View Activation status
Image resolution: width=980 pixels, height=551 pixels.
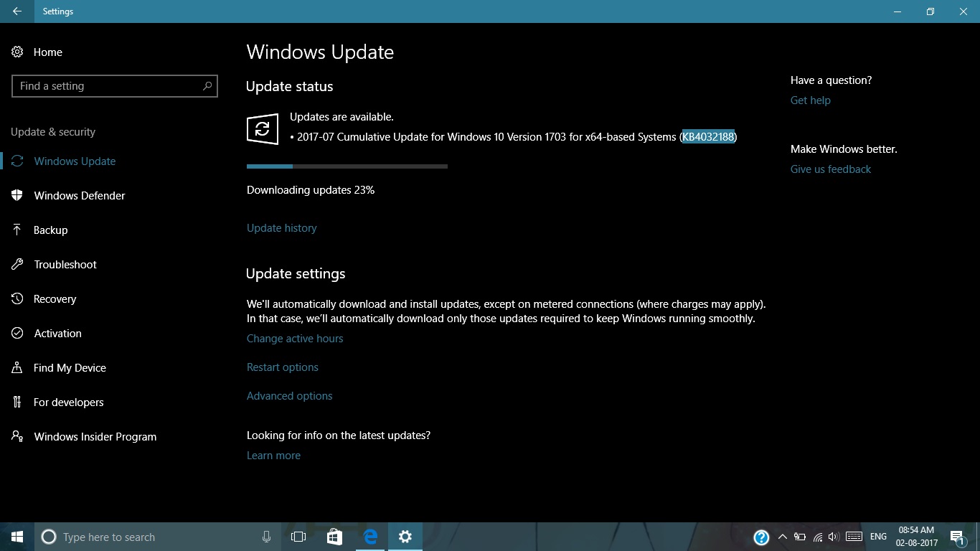(57, 333)
